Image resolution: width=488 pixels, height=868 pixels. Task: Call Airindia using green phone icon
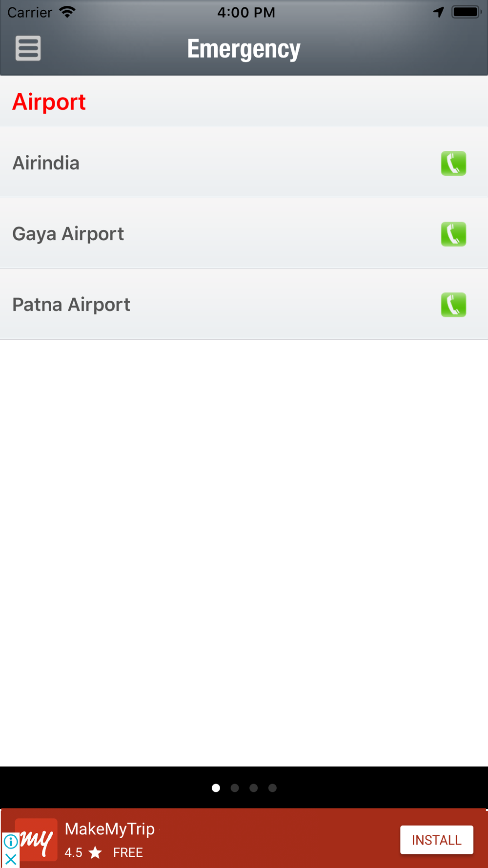[453, 163]
